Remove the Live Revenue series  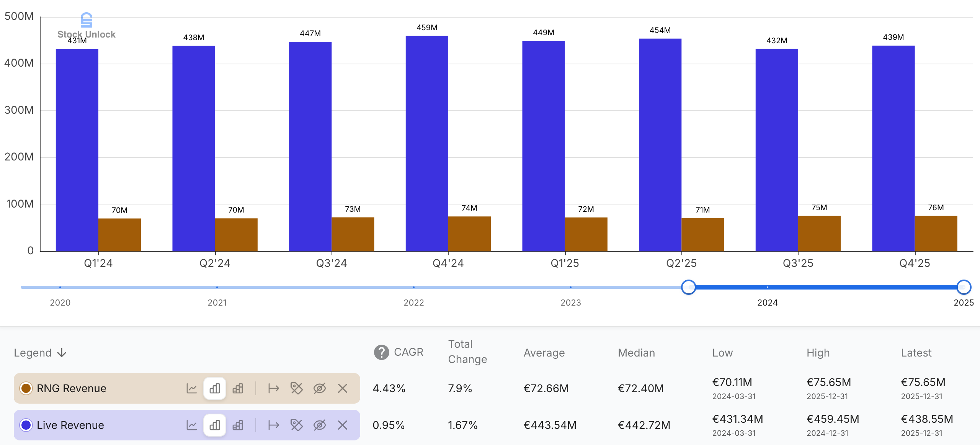(343, 425)
